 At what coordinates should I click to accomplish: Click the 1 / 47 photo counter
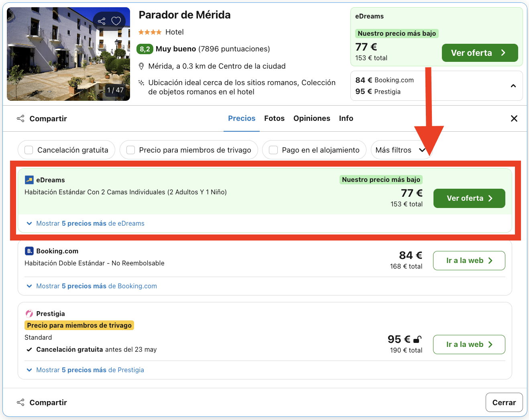coord(115,90)
